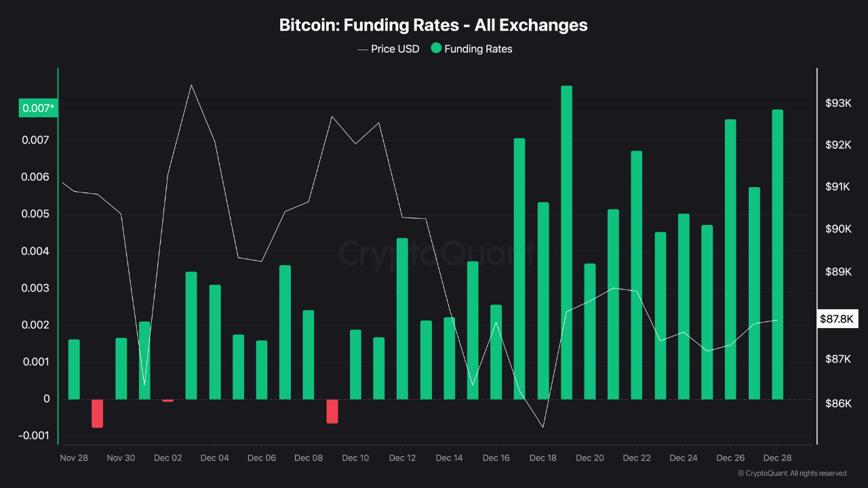Screen dimensions: 868x488
Task: Click the first green bar at Nov 28
Action: coord(74,369)
